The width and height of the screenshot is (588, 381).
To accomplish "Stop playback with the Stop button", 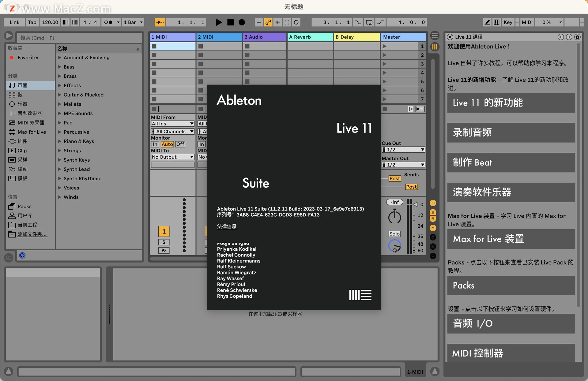I will tap(230, 22).
